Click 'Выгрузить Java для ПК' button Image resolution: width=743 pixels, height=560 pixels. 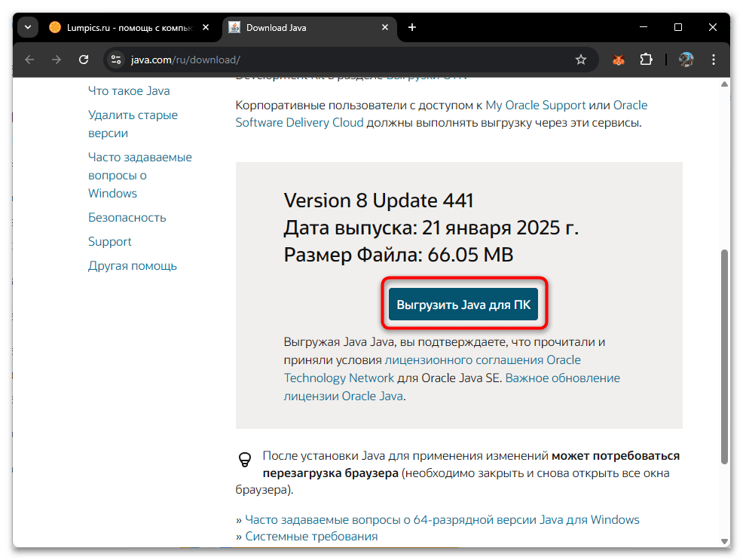click(x=463, y=304)
